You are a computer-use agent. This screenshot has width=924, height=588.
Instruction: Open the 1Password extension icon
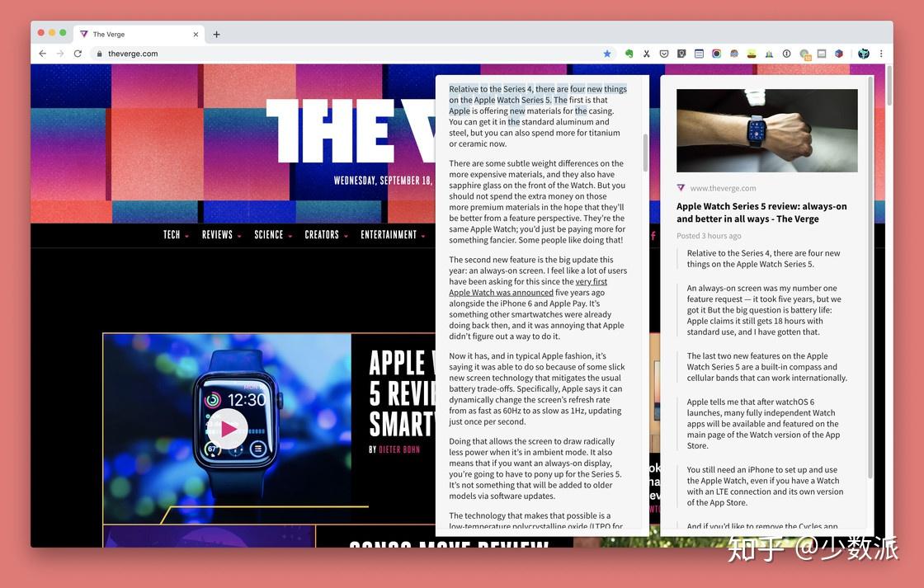tap(787, 54)
